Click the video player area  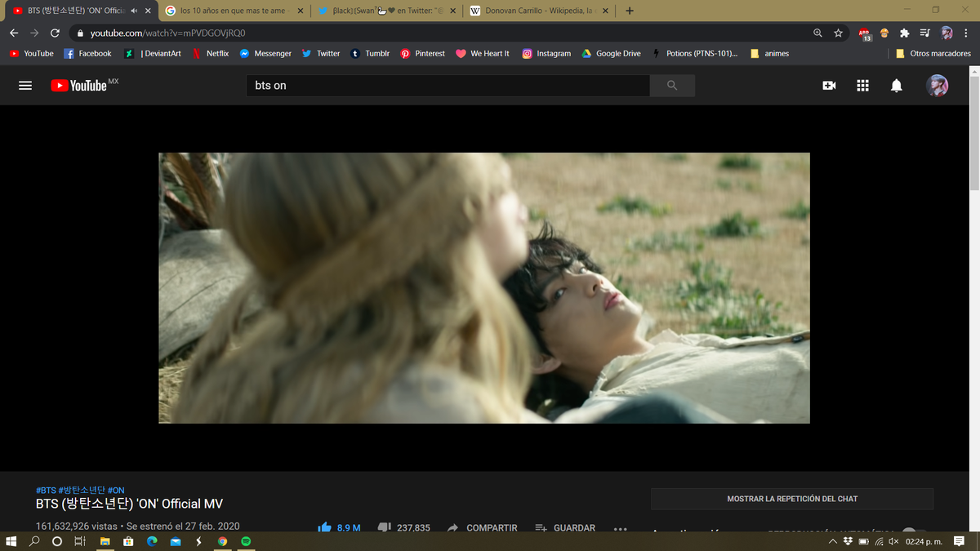[484, 287]
